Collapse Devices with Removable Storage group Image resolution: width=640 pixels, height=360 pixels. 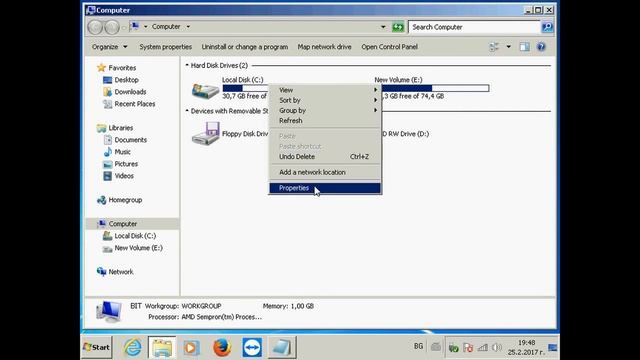tap(187, 111)
